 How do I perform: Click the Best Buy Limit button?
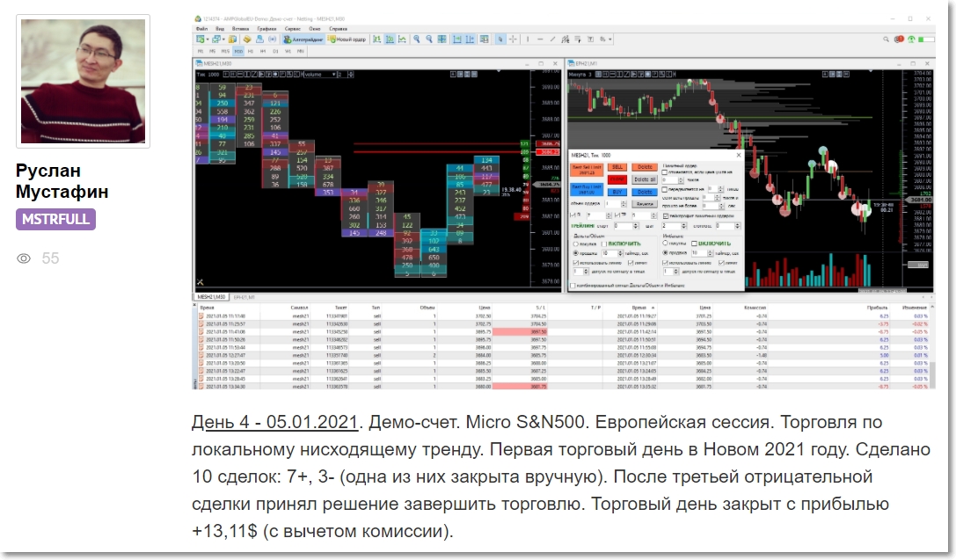[587, 190]
